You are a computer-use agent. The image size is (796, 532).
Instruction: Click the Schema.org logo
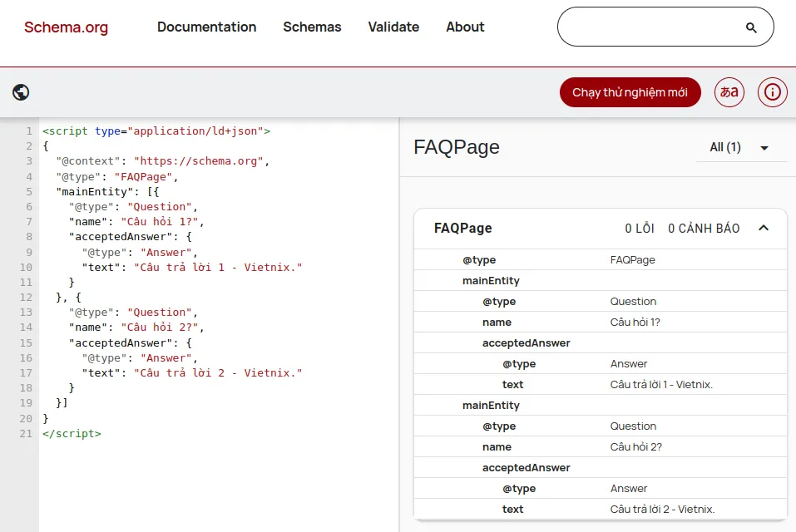[x=66, y=27]
